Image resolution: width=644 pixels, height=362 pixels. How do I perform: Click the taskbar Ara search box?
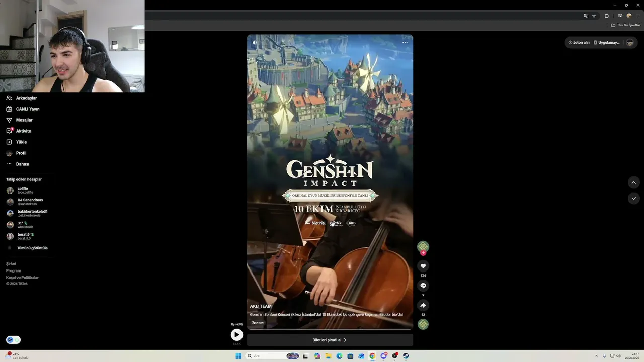[x=273, y=356]
